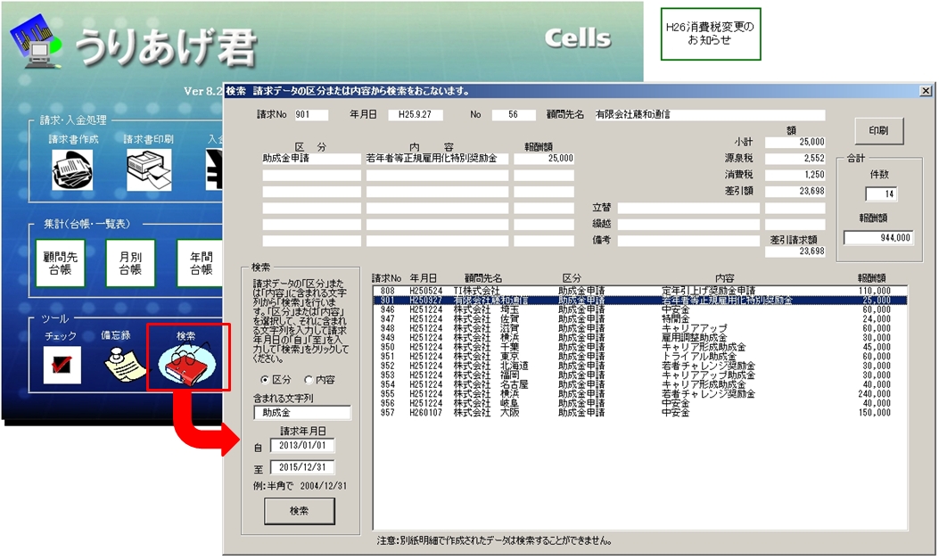
Task: Click the 含まれる文字列 text field
Action: [301, 413]
